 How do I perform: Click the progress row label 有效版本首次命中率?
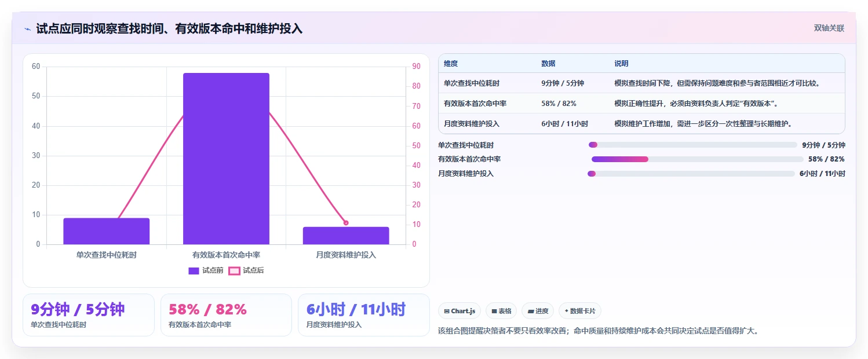(469, 159)
